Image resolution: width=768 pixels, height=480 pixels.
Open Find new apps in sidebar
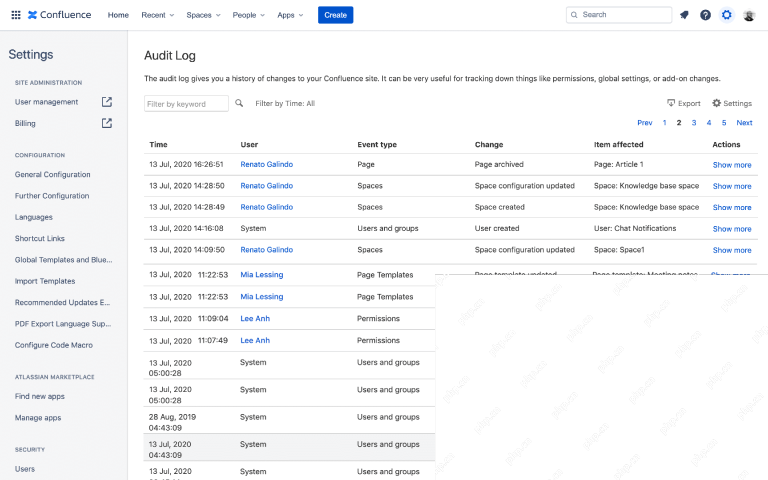40,396
